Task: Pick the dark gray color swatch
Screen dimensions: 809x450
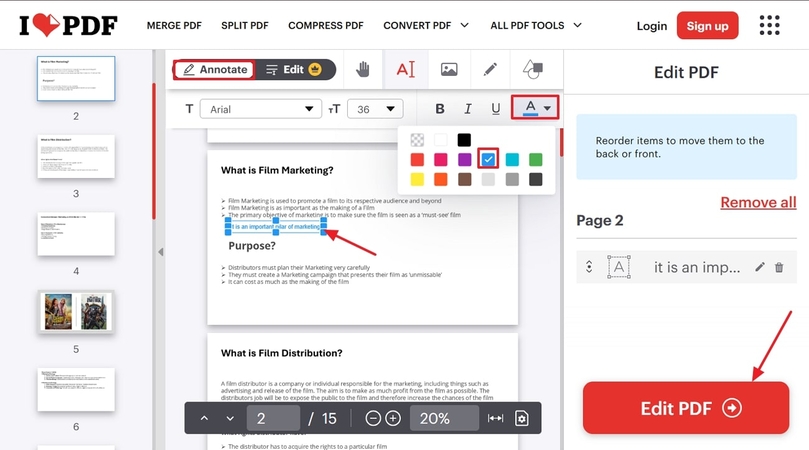Action: pos(536,179)
